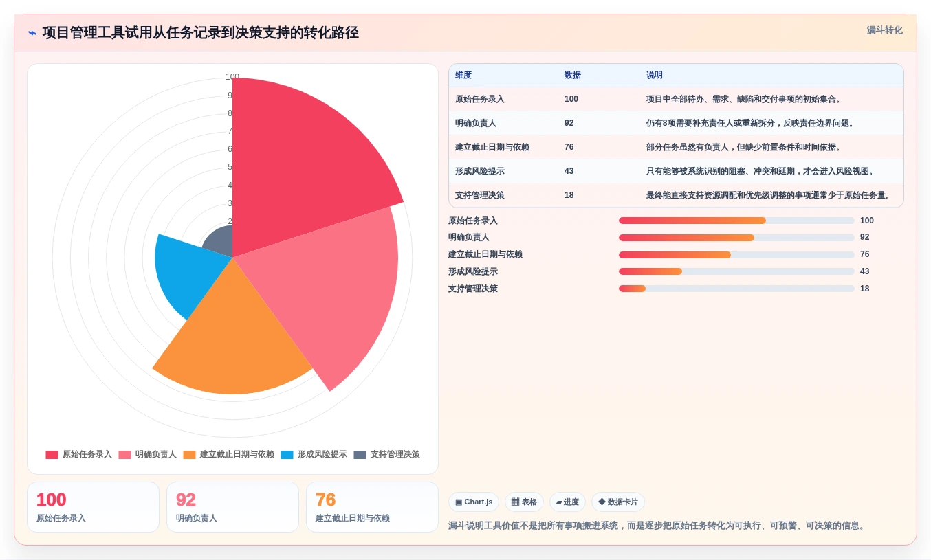Click the 形成风险提示 legend label text
Viewport: 931px width, 560px height.
click(322, 455)
